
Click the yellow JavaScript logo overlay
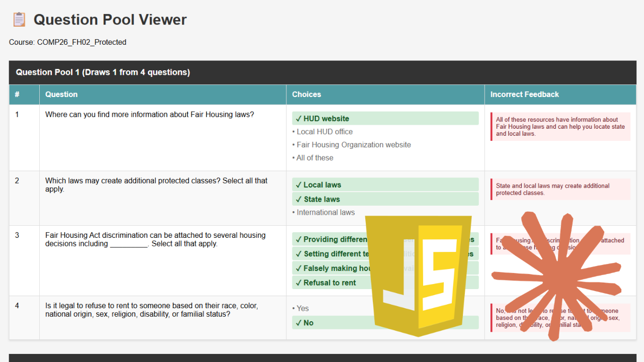point(419,275)
